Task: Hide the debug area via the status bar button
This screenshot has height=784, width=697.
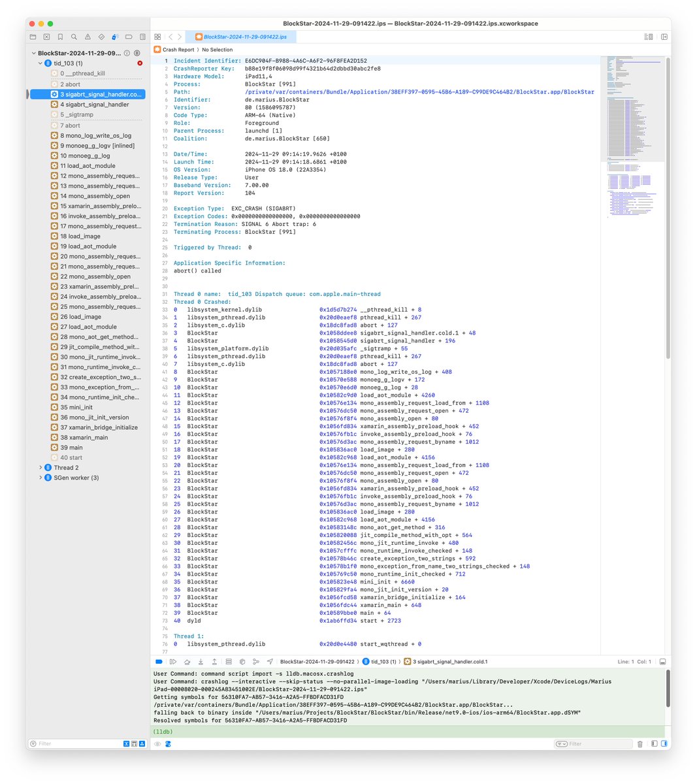Action: [x=662, y=662]
